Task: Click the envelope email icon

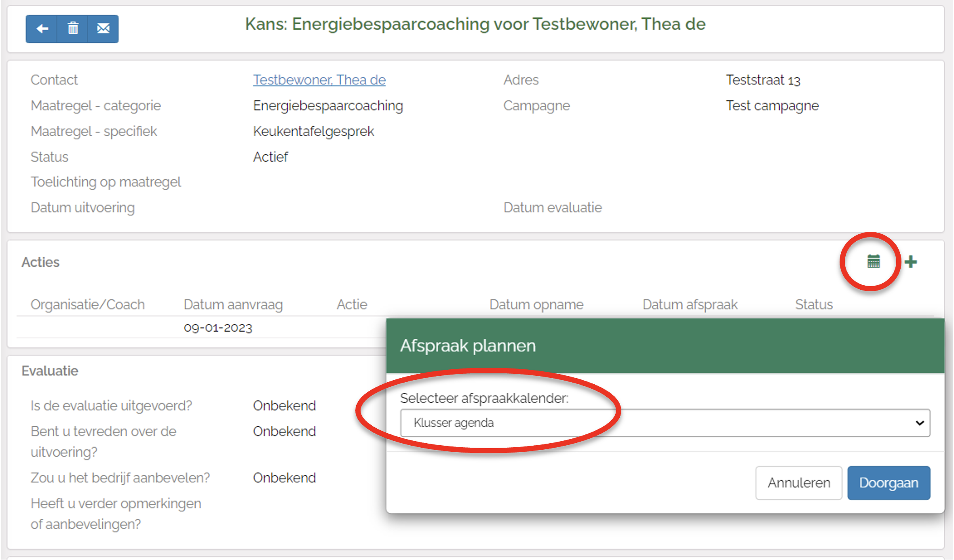Action: tap(103, 29)
